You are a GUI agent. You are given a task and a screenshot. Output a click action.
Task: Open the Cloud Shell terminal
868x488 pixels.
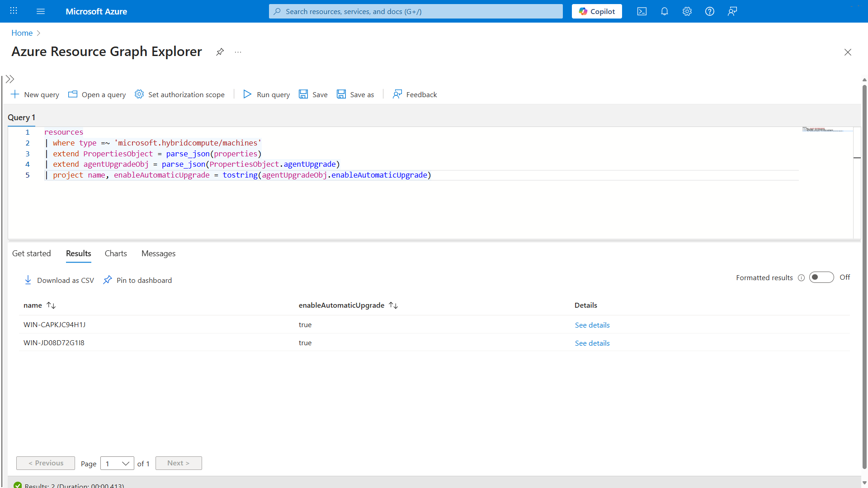pyautogui.click(x=642, y=11)
